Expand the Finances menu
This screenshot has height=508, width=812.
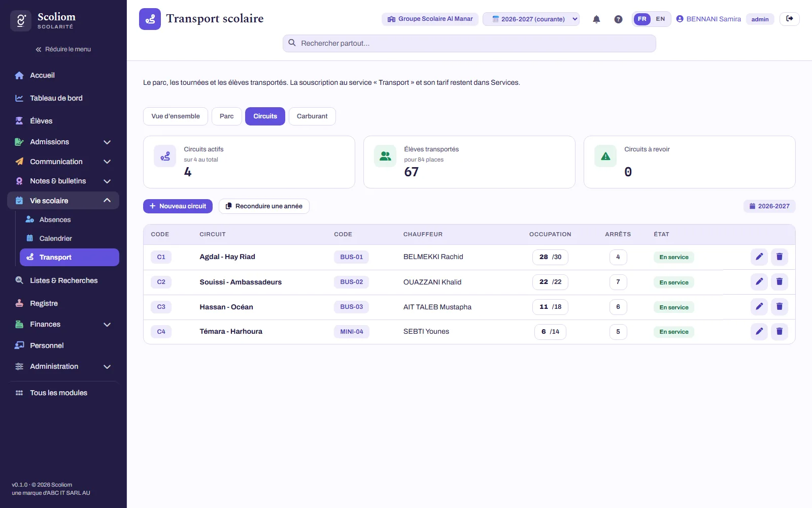(63, 324)
